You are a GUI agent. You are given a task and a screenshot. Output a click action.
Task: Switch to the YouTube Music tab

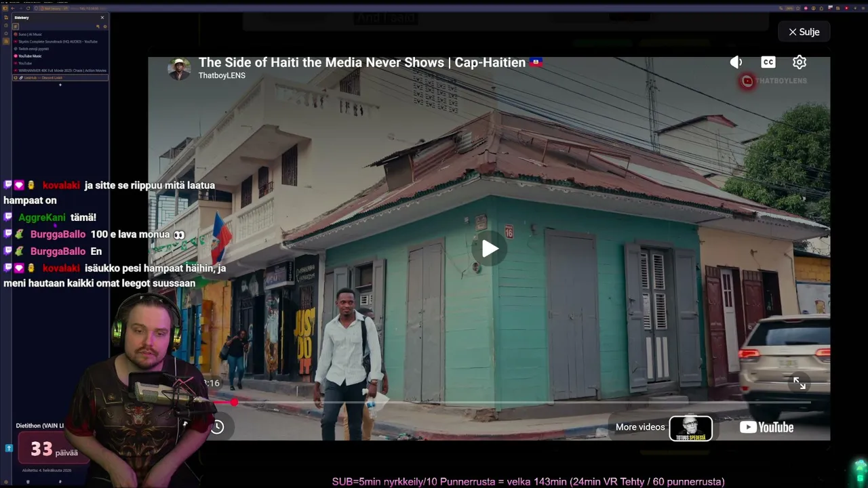[x=60, y=56]
